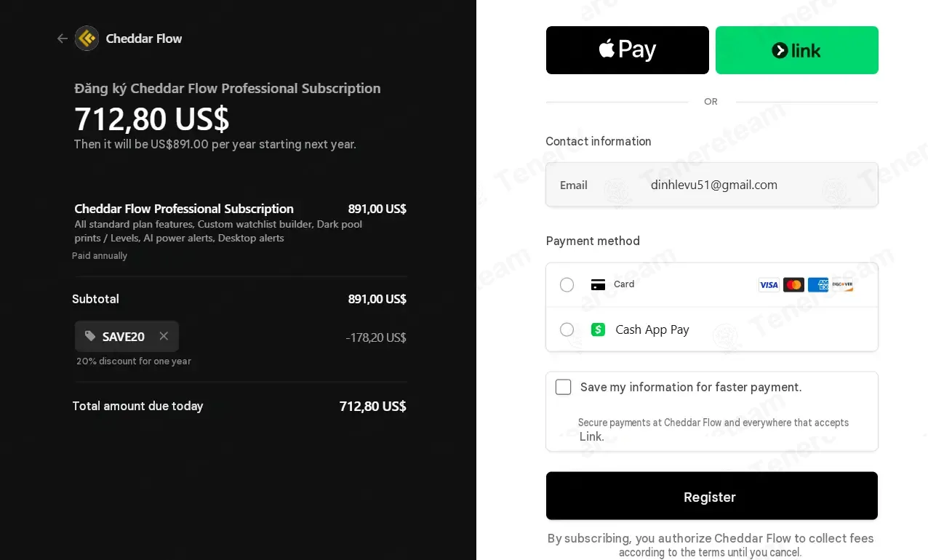The image size is (928, 560).
Task: Select the Cash App Pay radio button
Action: pos(567,329)
